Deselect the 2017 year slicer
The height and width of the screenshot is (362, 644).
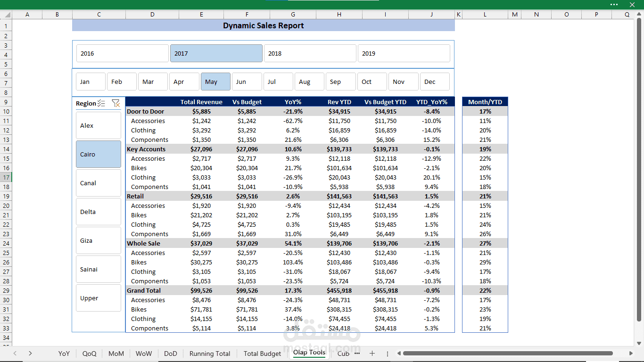216,53
